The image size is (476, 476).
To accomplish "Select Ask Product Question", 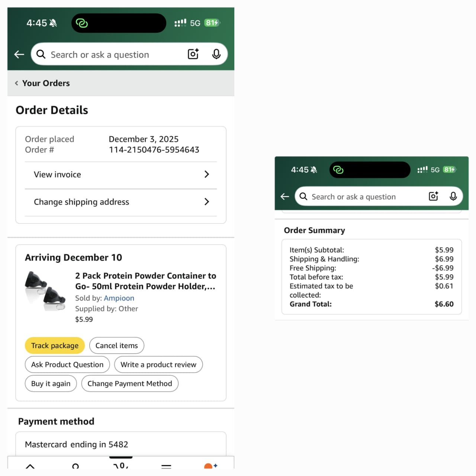I will [67, 364].
